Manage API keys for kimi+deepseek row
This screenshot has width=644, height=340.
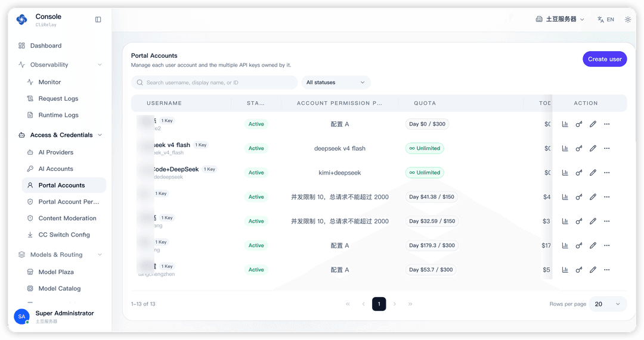pyautogui.click(x=578, y=173)
